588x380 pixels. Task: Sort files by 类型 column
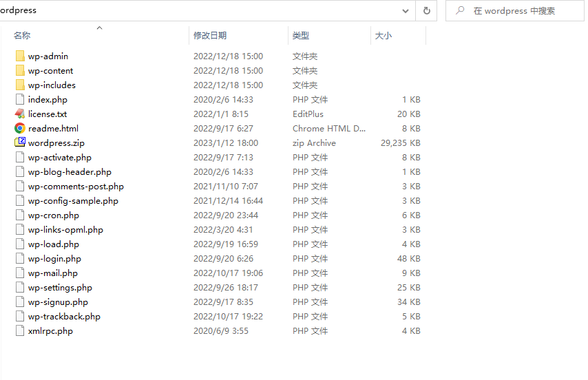301,36
